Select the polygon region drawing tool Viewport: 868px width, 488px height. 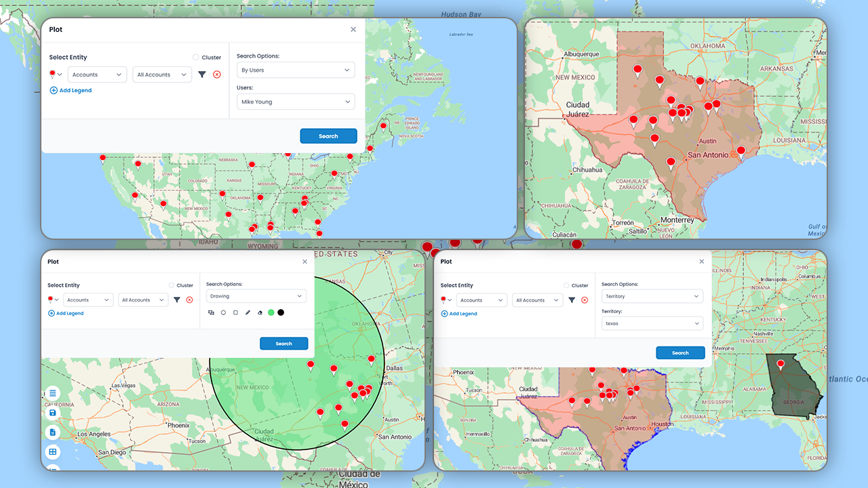point(212,312)
